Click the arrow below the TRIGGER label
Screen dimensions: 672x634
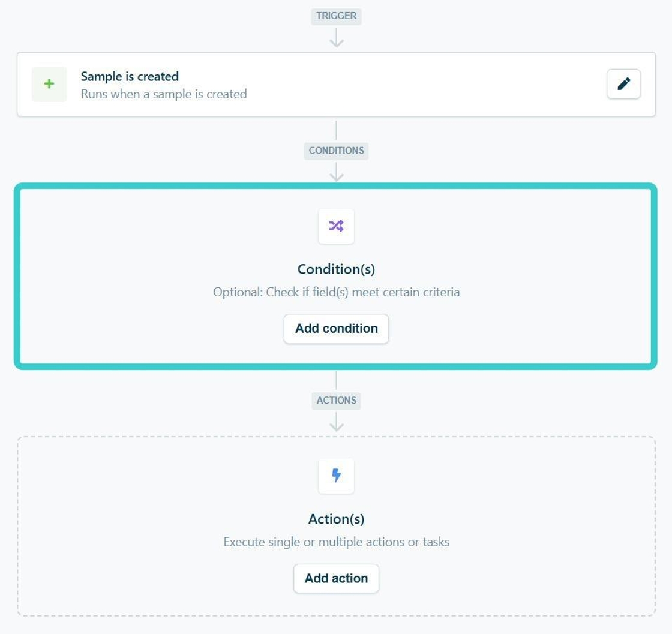(x=337, y=38)
